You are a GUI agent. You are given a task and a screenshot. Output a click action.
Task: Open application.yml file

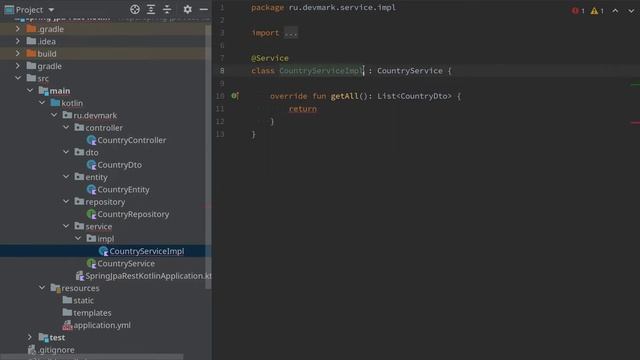pyautogui.click(x=102, y=325)
